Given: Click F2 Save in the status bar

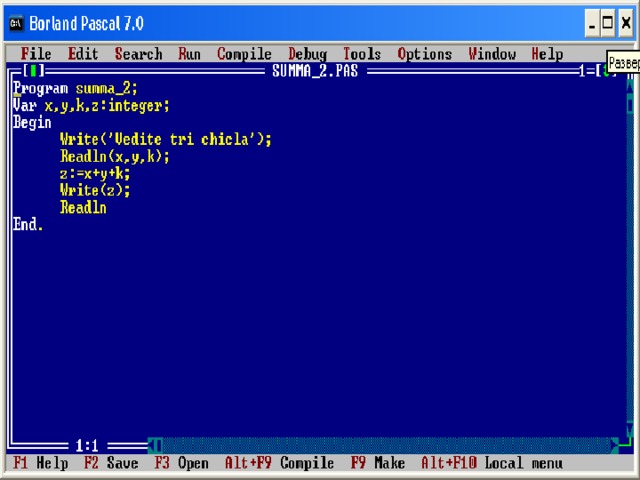Looking at the screenshot, I should (x=111, y=463).
